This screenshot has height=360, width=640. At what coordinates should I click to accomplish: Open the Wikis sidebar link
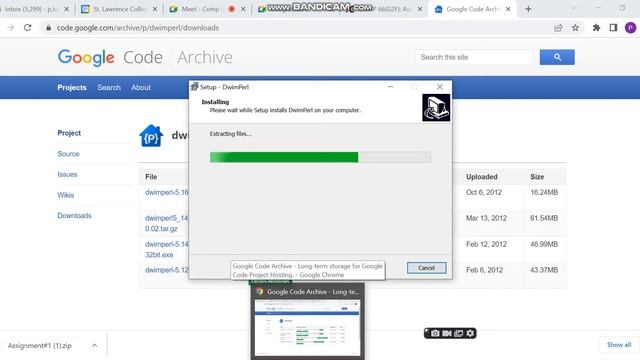click(66, 195)
